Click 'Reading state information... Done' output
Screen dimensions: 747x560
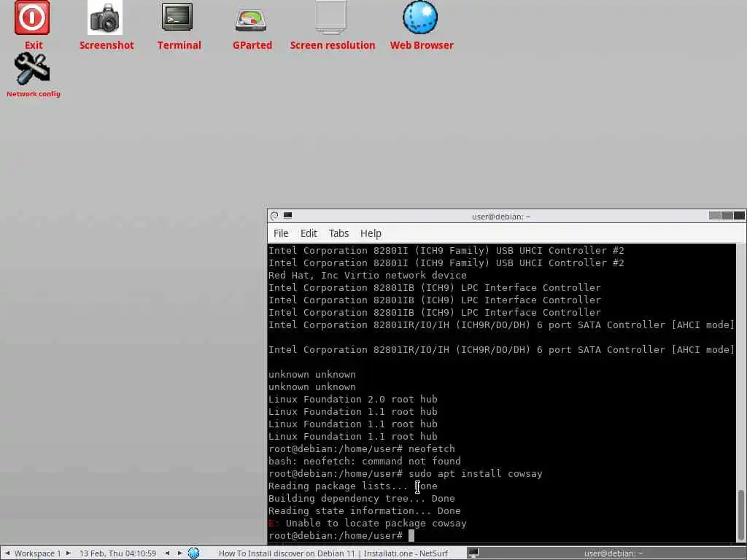(x=365, y=510)
